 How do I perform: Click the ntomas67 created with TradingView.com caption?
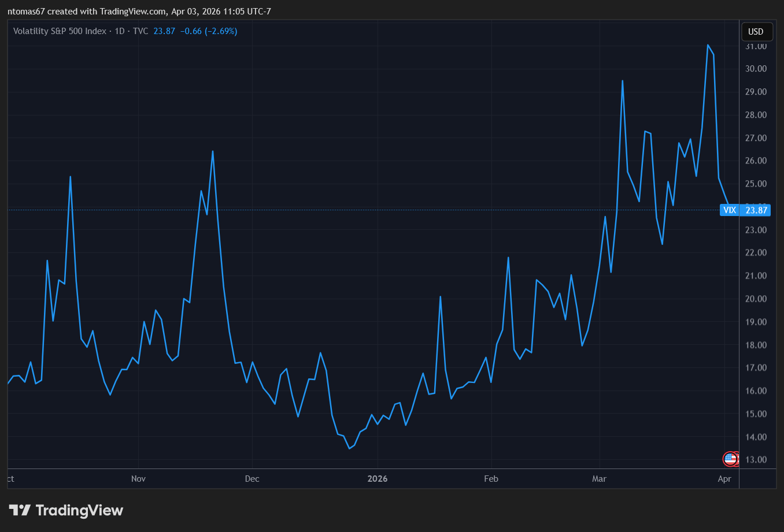point(139,12)
